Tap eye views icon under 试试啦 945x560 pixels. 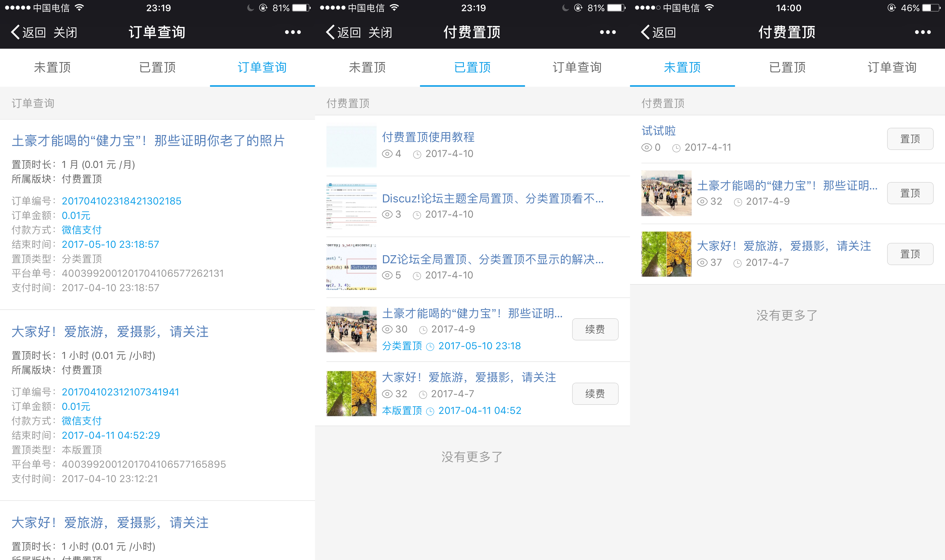point(646,148)
